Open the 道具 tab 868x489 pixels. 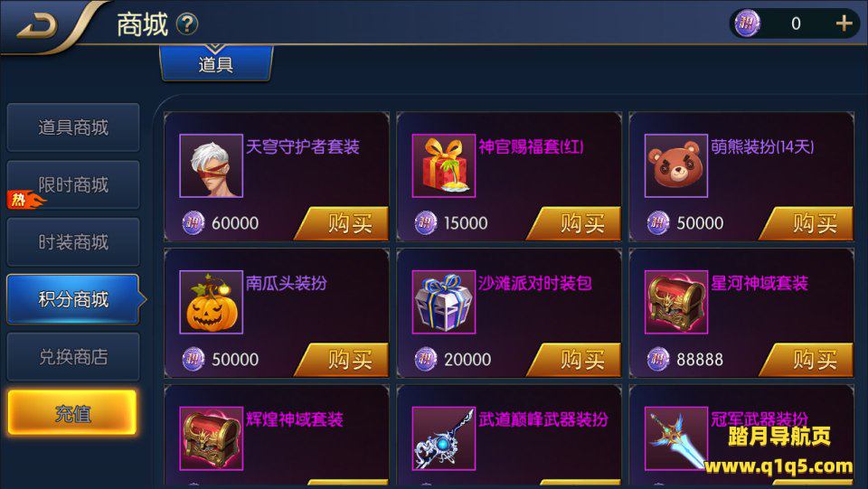[x=216, y=63]
